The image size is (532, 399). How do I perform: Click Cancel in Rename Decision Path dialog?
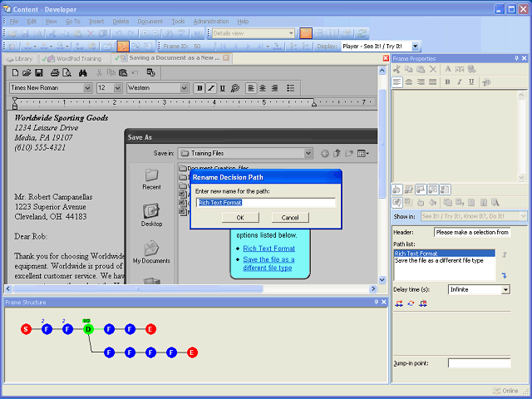pos(290,218)
